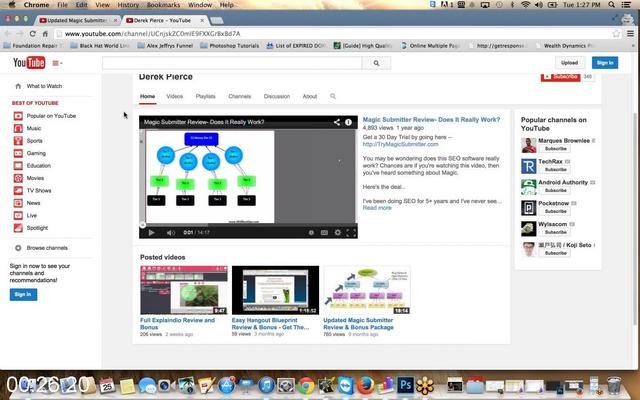Open the Movies category

point(35,178)
